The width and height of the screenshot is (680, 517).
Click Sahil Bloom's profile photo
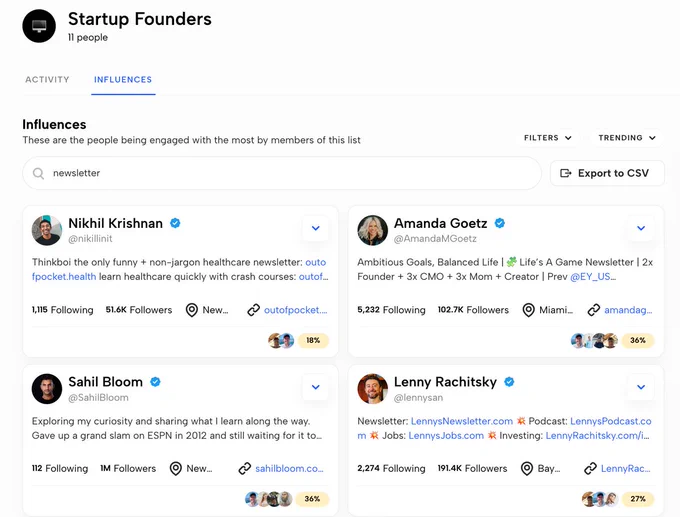pos(47,389)
